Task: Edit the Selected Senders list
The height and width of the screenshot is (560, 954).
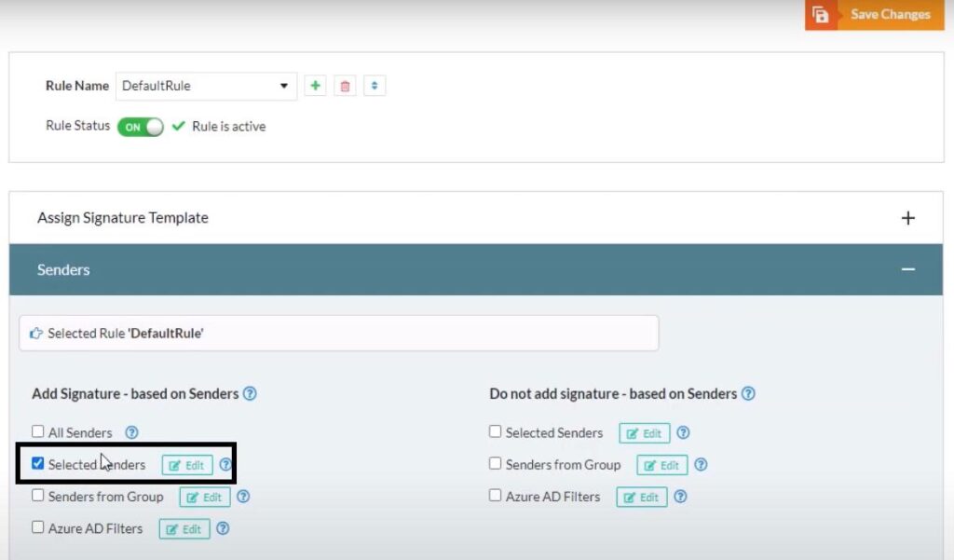Action: point(186,464)
